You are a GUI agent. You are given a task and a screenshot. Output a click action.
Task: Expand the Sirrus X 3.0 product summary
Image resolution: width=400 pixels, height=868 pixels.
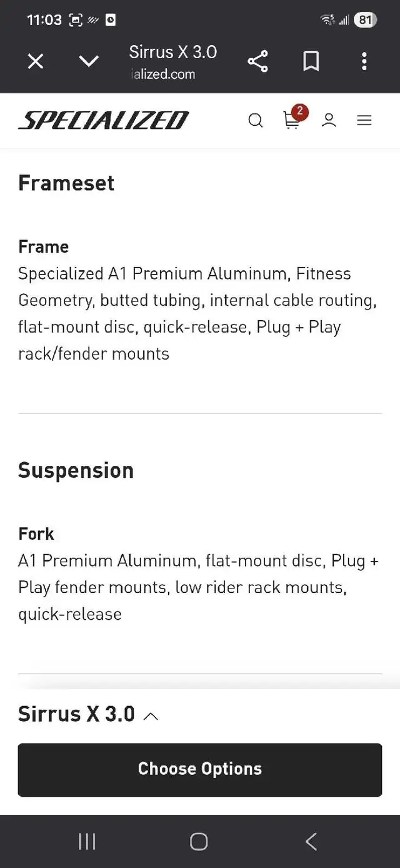pyautogui.click(x=151, y=716)
